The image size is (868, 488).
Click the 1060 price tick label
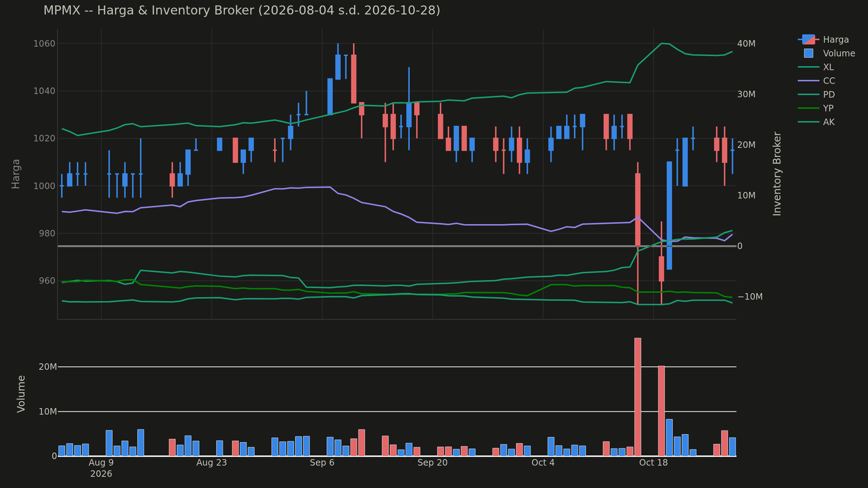[44, 43]
